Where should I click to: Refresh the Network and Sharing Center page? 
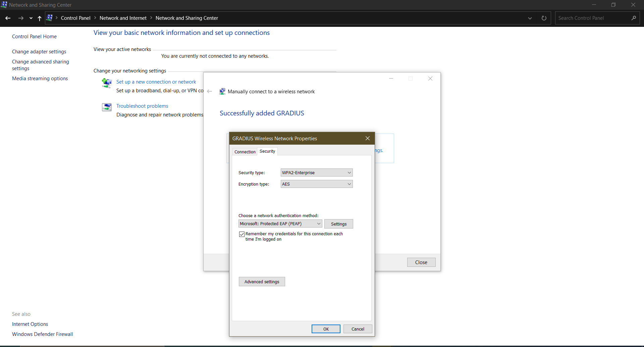544,18
